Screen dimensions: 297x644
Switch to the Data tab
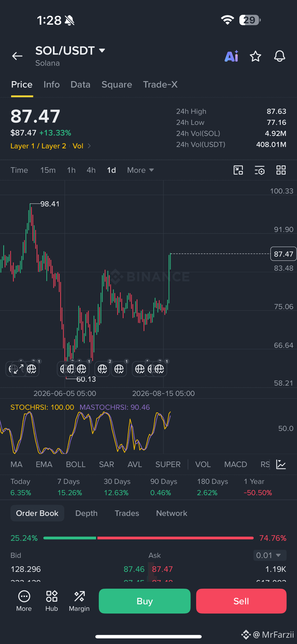click(x=80, y=85)
